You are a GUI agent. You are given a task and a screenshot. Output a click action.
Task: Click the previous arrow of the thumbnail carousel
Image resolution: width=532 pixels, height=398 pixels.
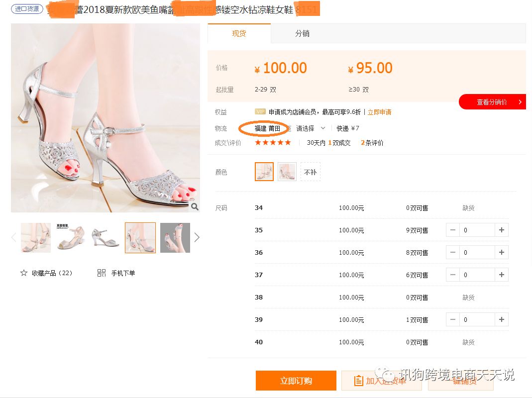click(x=13, y=237)
